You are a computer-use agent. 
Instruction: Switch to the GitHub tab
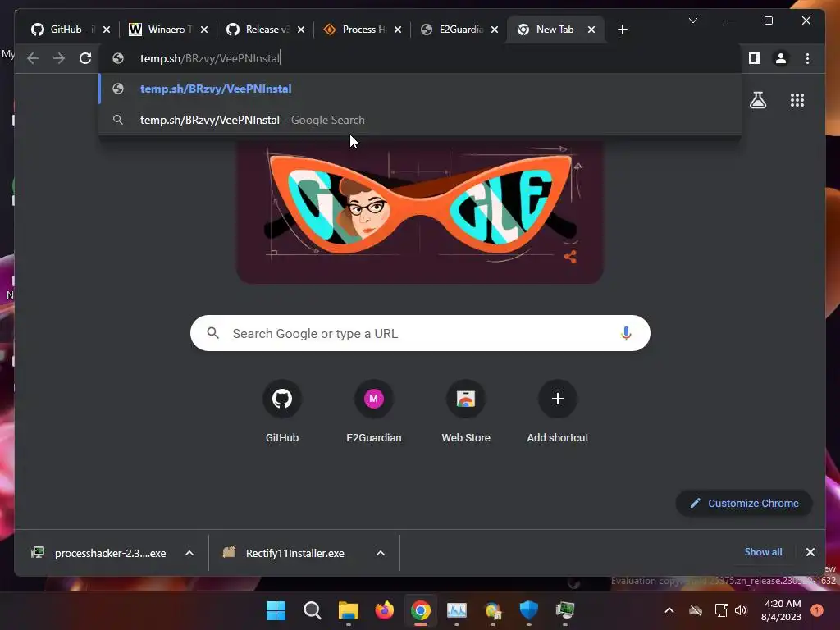tap(63, 30)
